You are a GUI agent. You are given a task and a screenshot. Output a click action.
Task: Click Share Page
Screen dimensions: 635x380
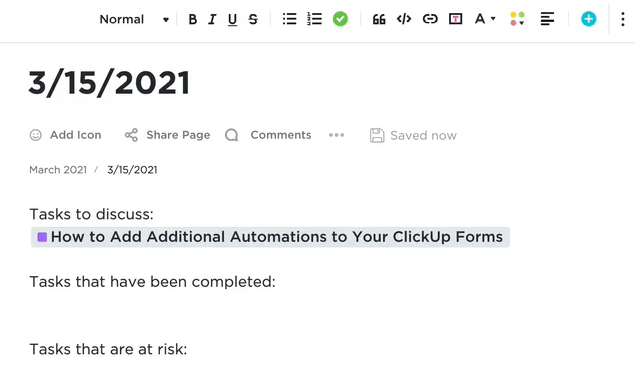click(x=167, y=135)
